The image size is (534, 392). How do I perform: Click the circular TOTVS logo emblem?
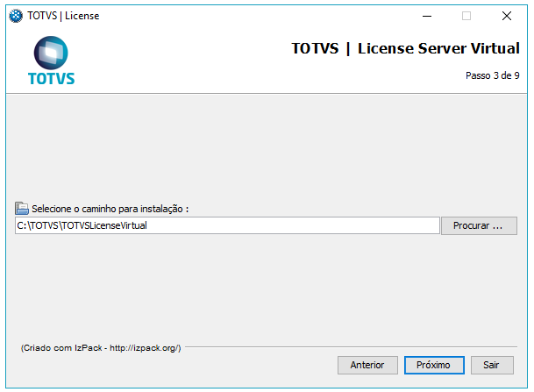51,53
